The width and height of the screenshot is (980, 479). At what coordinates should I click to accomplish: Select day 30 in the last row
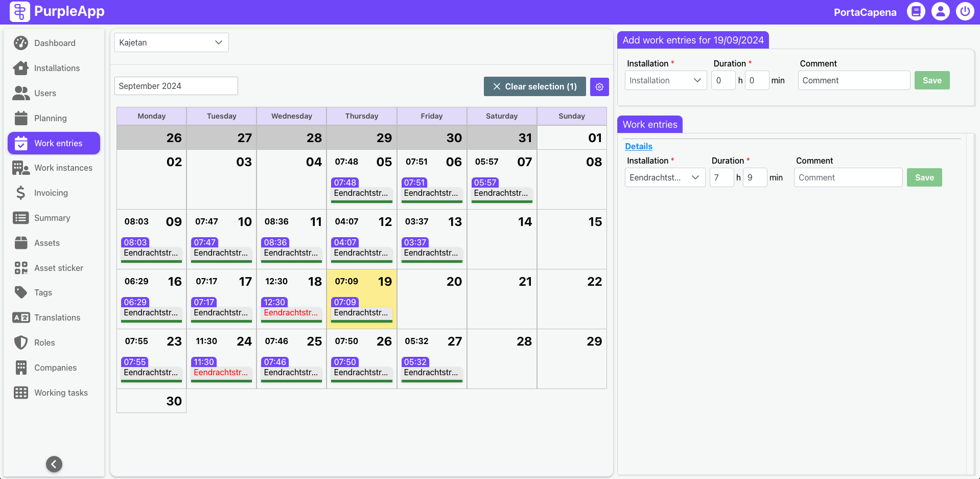point(151,401)
